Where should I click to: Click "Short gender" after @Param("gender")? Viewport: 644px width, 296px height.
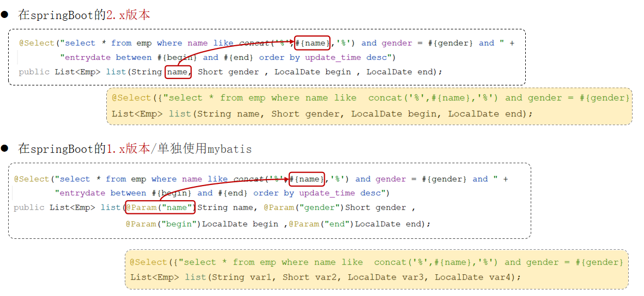click(x=375, y=207)
